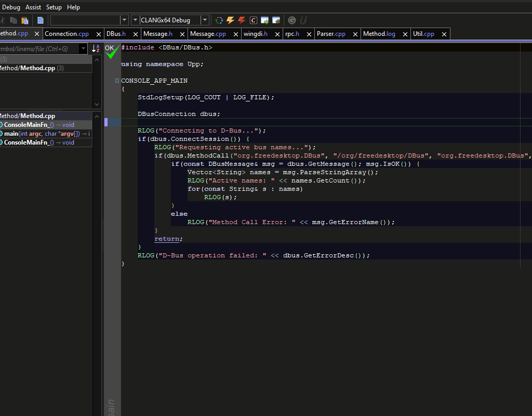The image size is (532, 416).
Task: Open the Setup menu
Action: (54, 7)
